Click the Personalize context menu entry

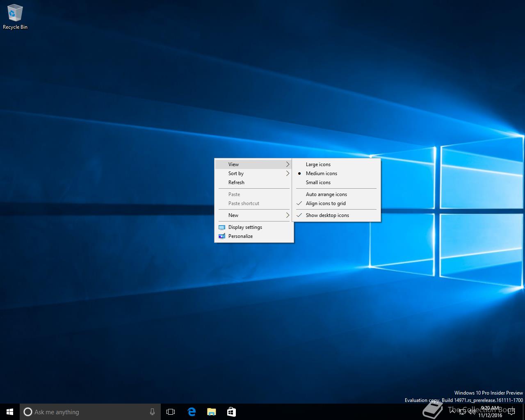tap(240, 236)
